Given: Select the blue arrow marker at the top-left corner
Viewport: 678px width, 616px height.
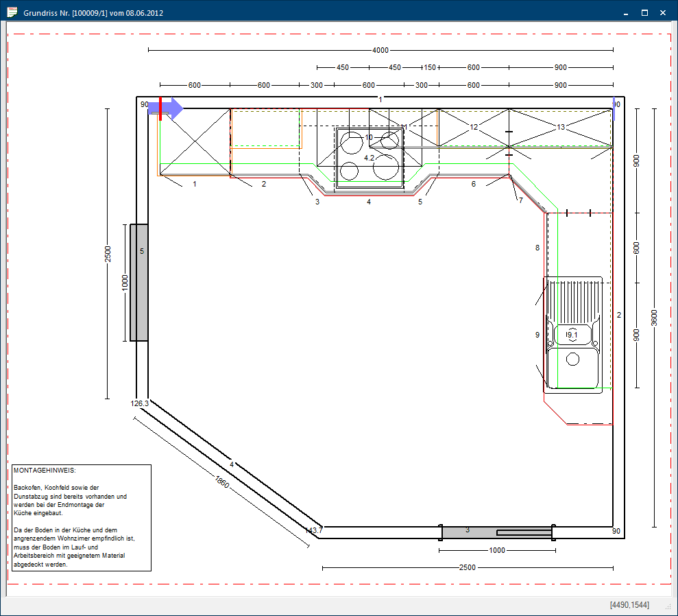Looking at the screenshot, I should [x=170, y=108].
